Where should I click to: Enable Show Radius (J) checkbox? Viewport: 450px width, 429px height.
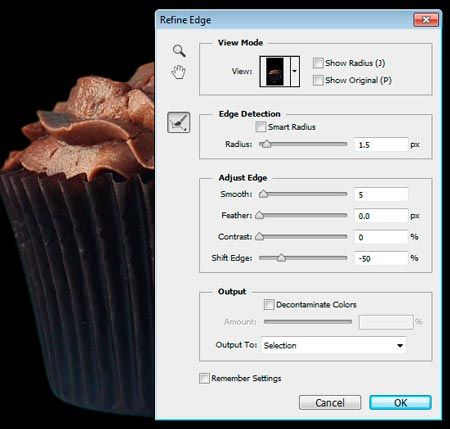coord(318,63)
